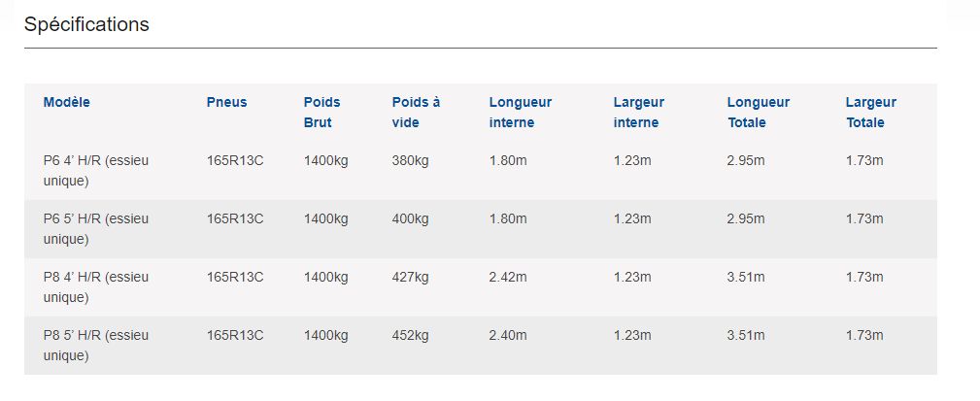Click the Spécifications section heading

click(86, 25)
